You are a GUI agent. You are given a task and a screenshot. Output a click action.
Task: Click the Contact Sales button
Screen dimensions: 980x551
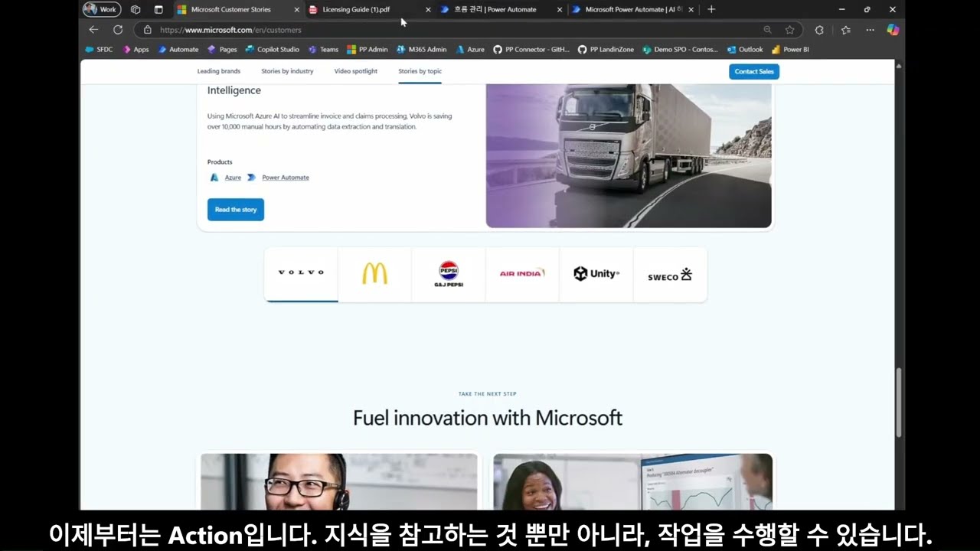coord(754,71)
